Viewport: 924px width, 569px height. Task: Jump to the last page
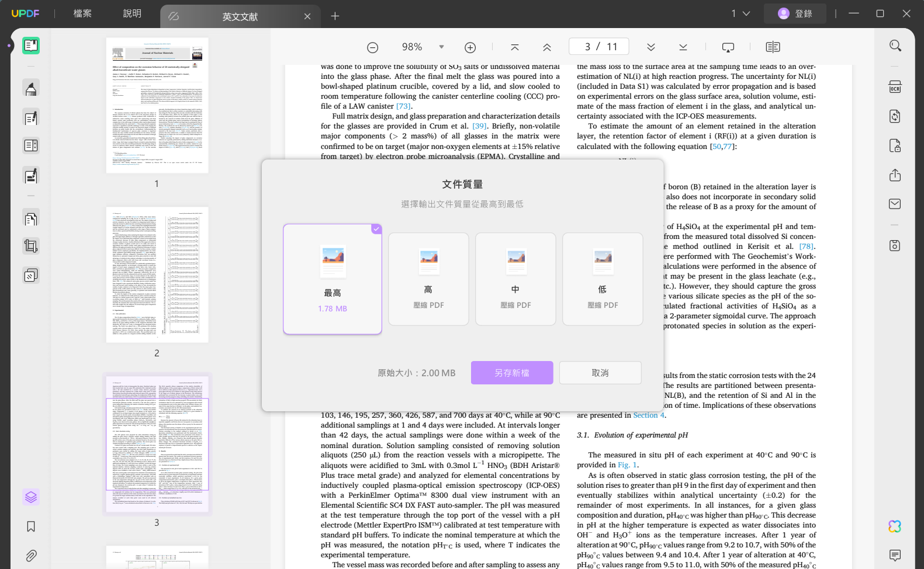pos(683,47)
